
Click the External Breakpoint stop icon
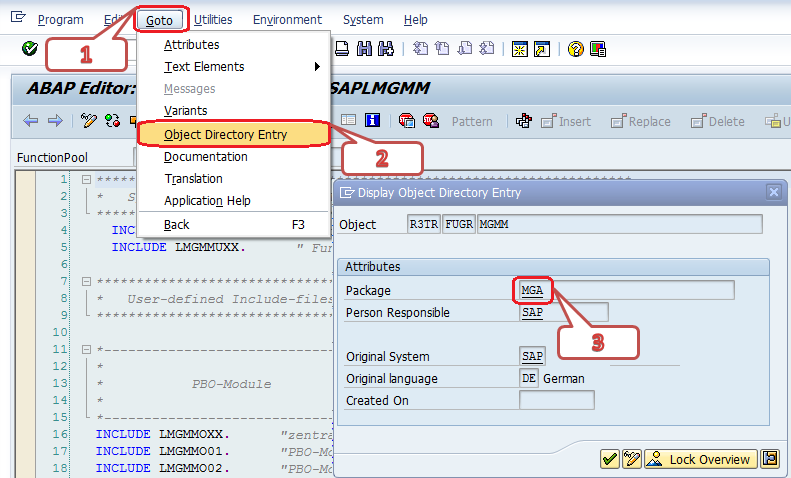pos(431,121)
